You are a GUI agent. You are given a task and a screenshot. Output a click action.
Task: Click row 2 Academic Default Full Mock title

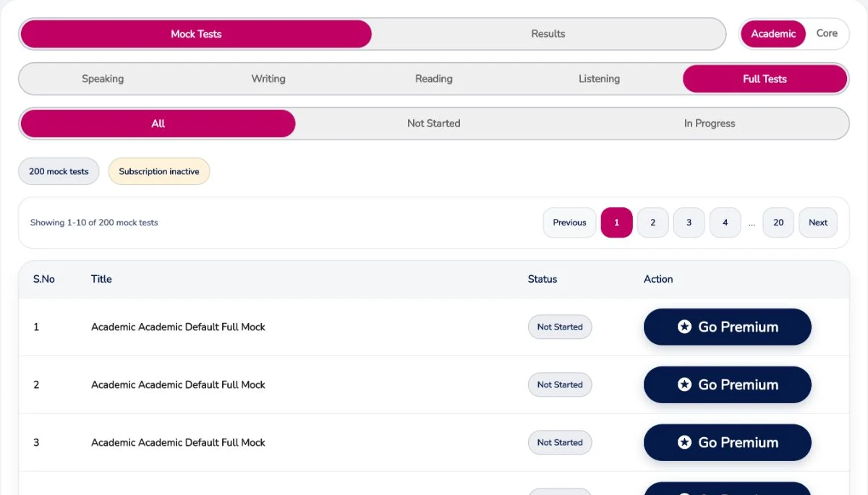(178, 384)
